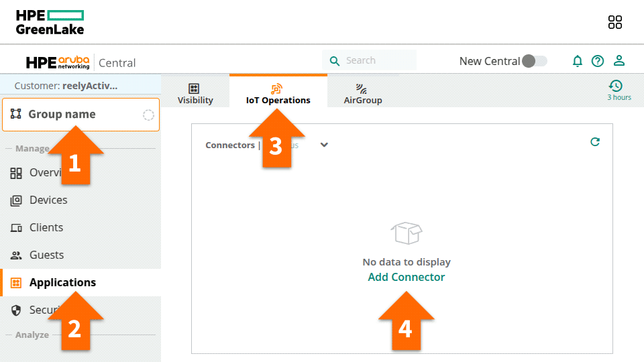Click the Clients sidebar icon
The width and height of the screenshot is (644, 362).
(16, 228)
